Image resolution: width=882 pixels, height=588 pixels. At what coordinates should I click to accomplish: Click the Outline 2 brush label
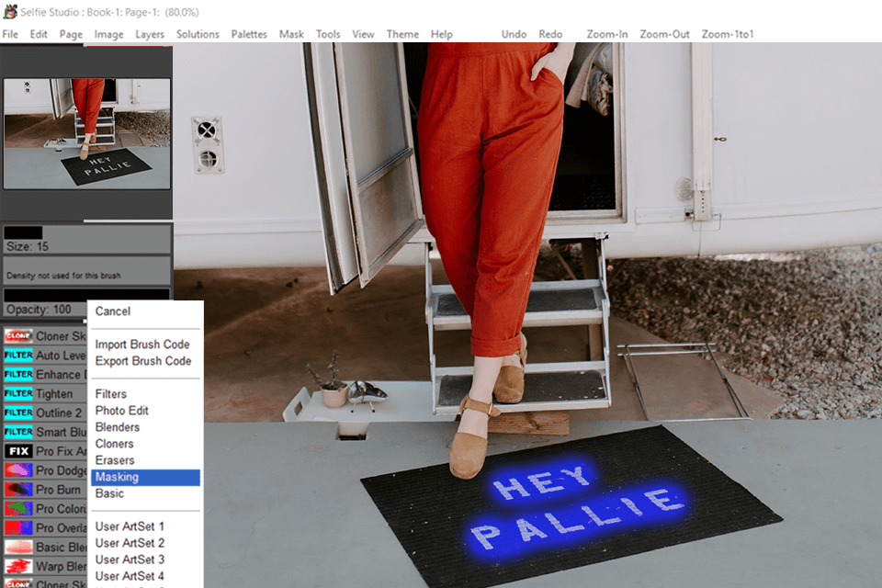click(59, 413)
